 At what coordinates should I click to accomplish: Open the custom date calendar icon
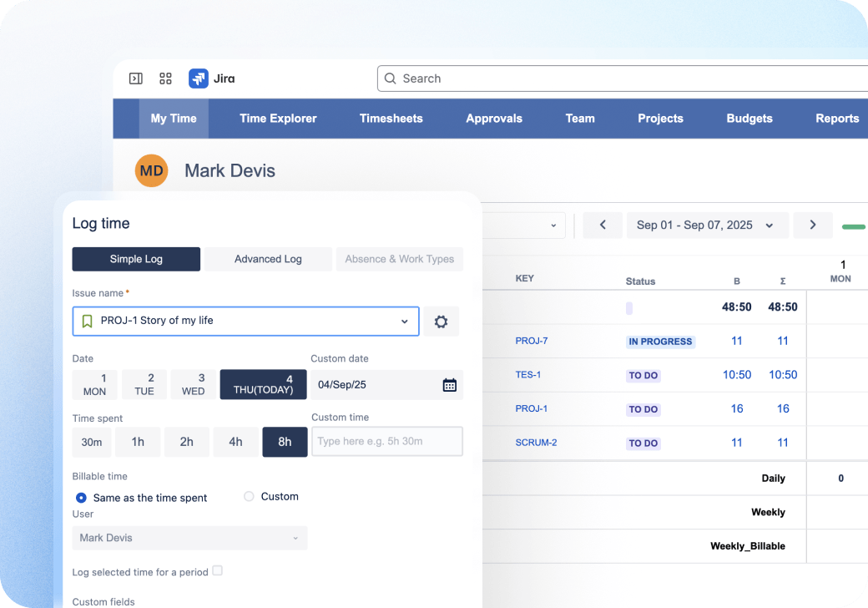tap(450, 385)
